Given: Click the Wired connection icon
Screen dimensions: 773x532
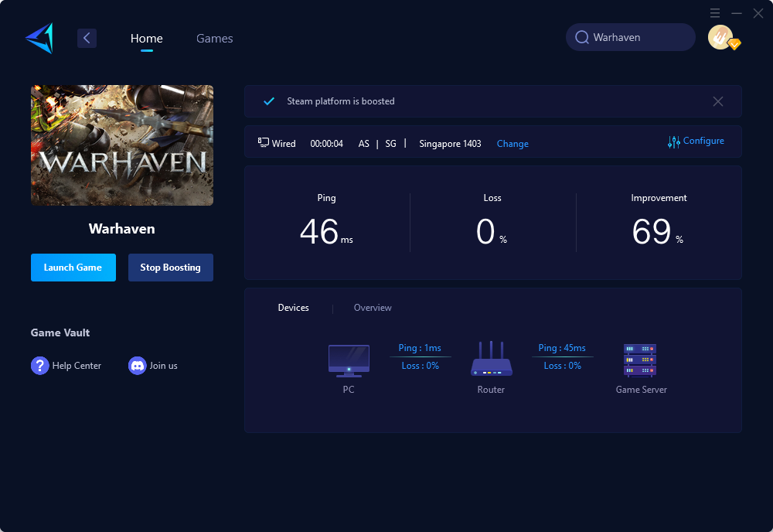Looking at the screenshot, I should [264, 142].
